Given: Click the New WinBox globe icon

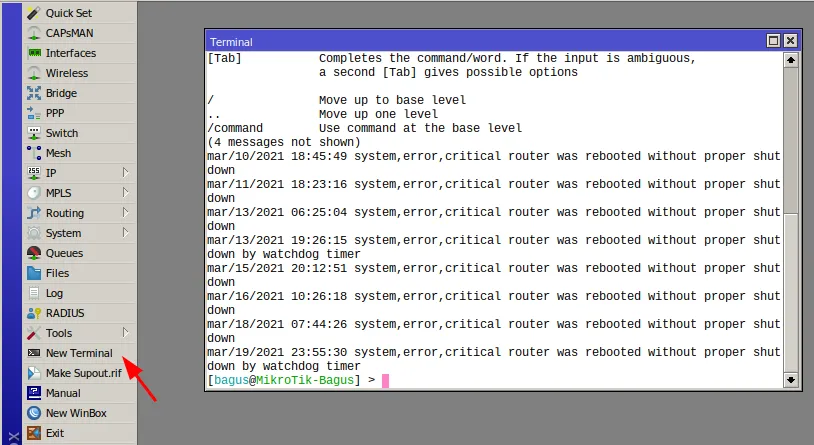Looking at the screenshot, I should [34, 413].
